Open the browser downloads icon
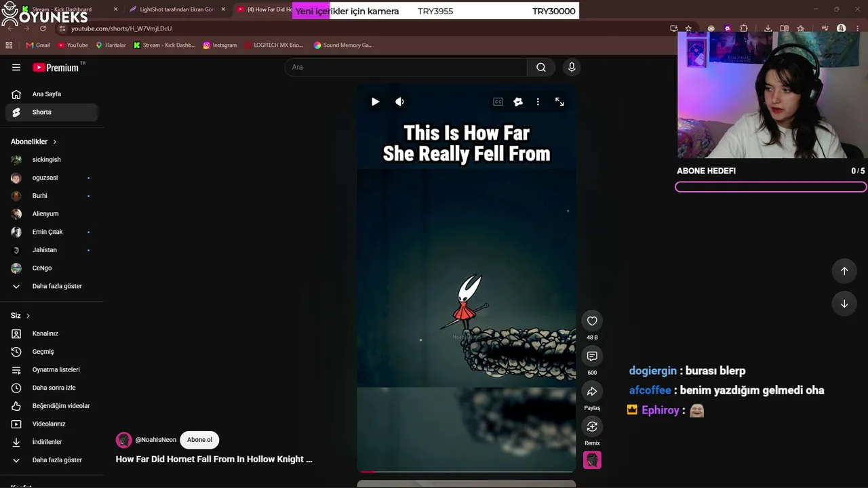The width and height of the screenshot is (868, 488). (768, 28)
